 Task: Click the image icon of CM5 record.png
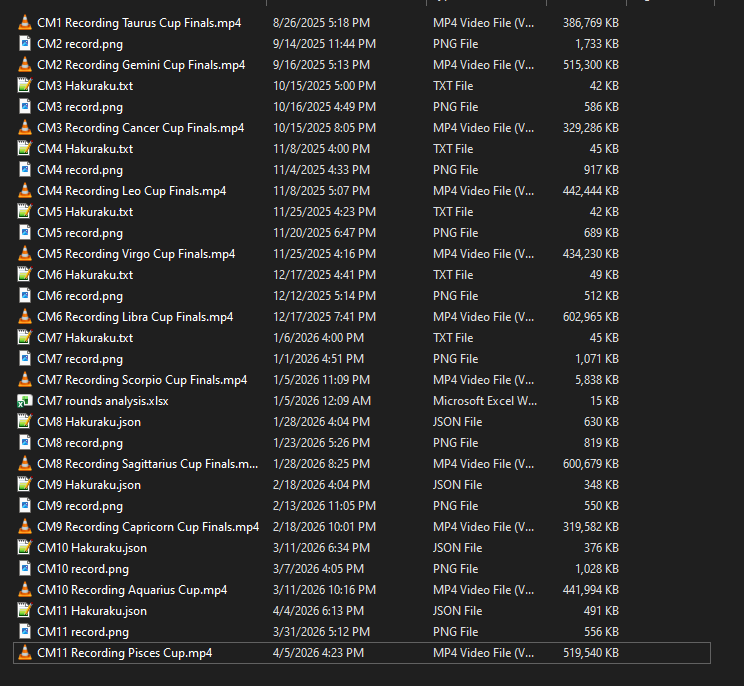click(x=25, y=233)
